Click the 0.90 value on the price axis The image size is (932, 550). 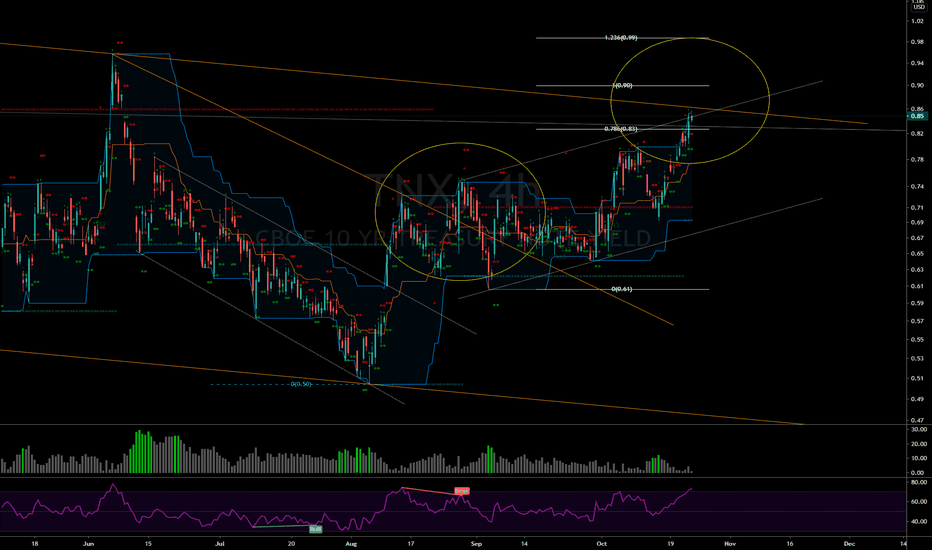[x=917, y=85]
